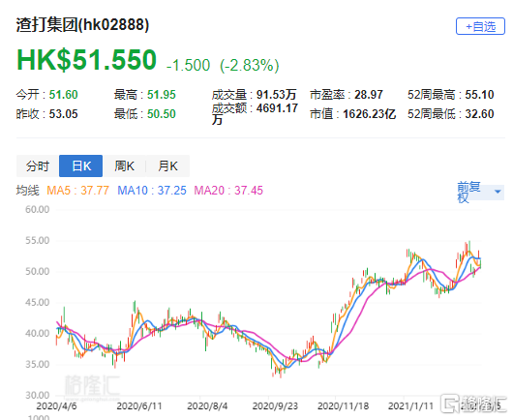Click the 2020/8/4 date axis label
Image resolution: width=513 pixels, height=420 pixels.
tap(207, 406)
